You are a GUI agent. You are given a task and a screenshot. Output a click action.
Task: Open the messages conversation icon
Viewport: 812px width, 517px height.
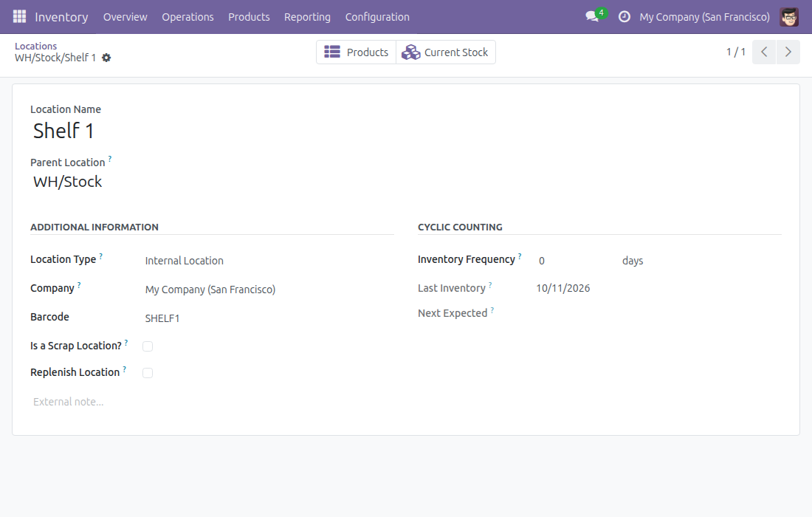coord(592,16)
